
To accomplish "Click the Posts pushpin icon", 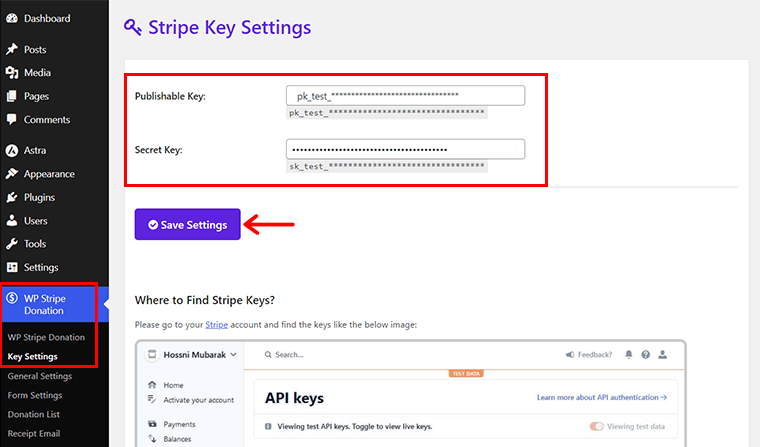I will coord(12,49).
